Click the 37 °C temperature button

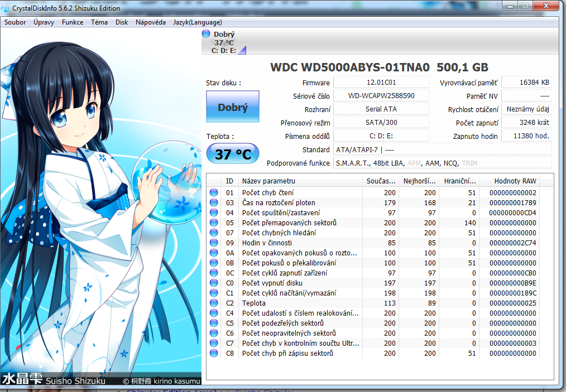coord(233,154)
